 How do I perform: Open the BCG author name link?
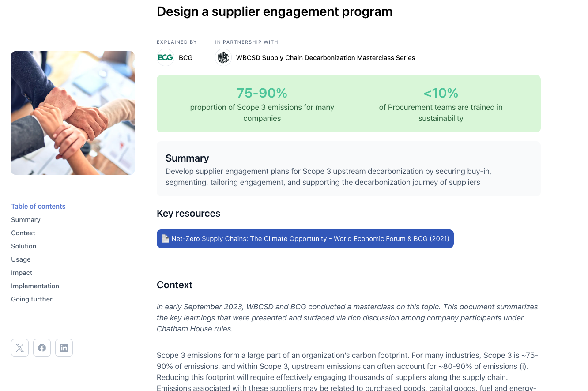point(186,58)
